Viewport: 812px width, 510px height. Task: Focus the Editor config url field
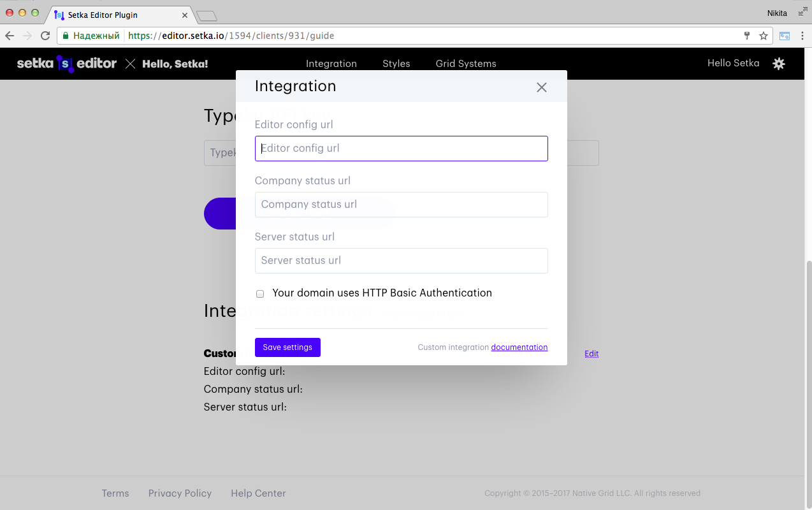[402, 149]
